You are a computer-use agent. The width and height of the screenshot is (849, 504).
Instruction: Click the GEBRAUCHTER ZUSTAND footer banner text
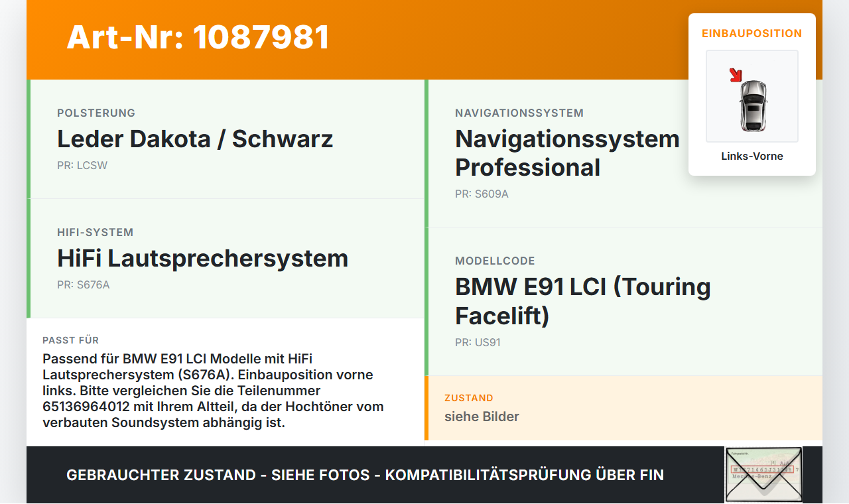(x=365, y=475)
